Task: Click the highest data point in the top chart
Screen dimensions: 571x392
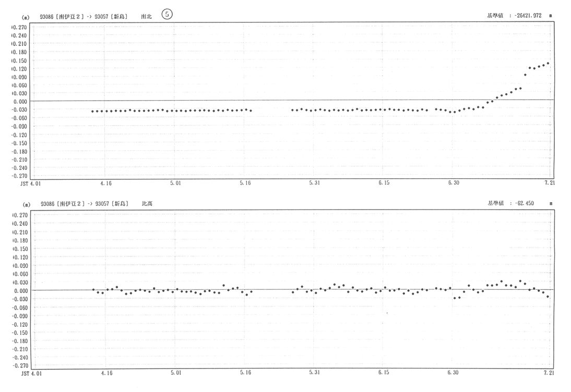Action: pyautogui.click(x=548, y=64)
